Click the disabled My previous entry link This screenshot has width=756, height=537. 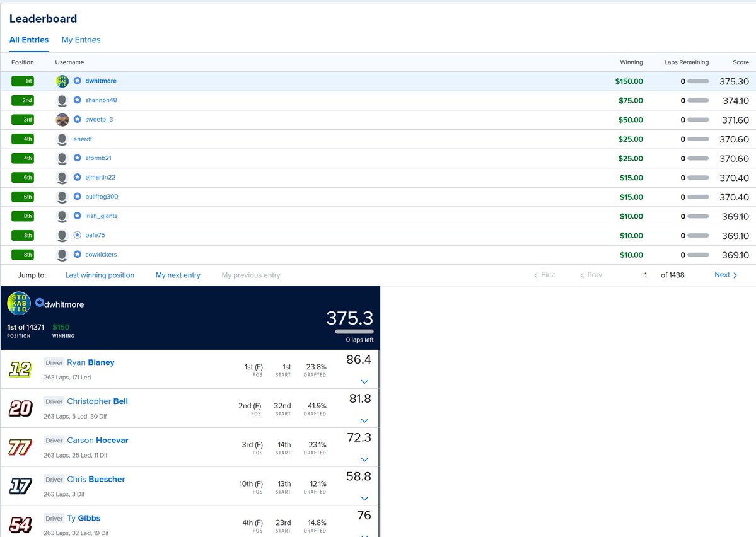[x=251, y=275]
